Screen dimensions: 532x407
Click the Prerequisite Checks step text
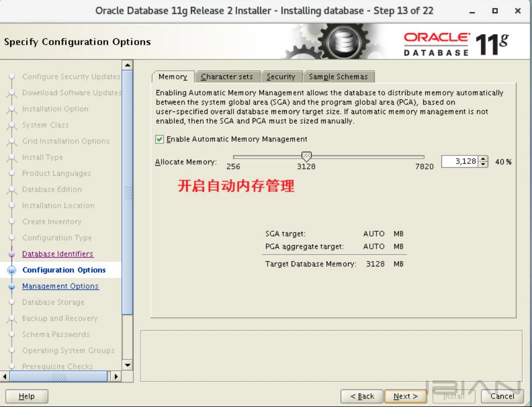(x=58, y=367)
